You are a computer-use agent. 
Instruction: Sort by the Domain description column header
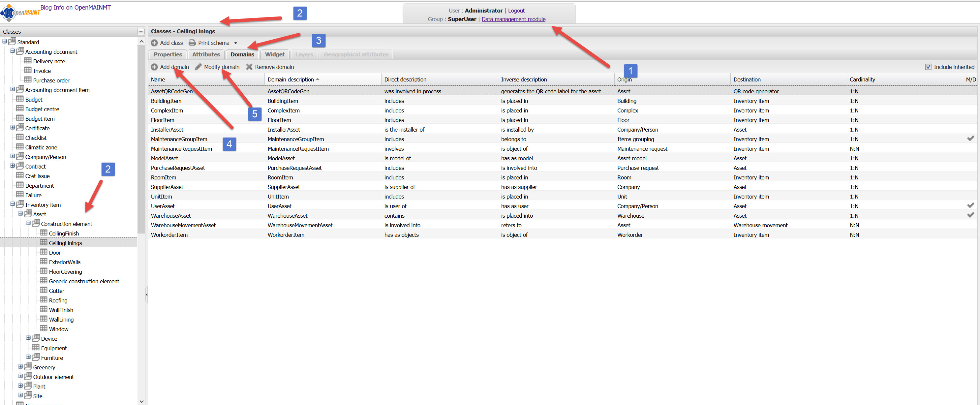pyautogui.click(x=291, y=79)
